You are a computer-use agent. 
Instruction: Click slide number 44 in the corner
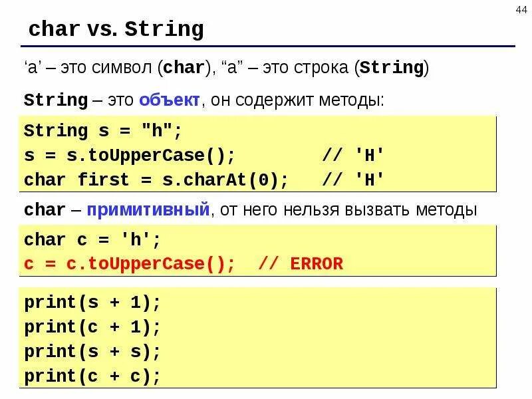[521, 10]
